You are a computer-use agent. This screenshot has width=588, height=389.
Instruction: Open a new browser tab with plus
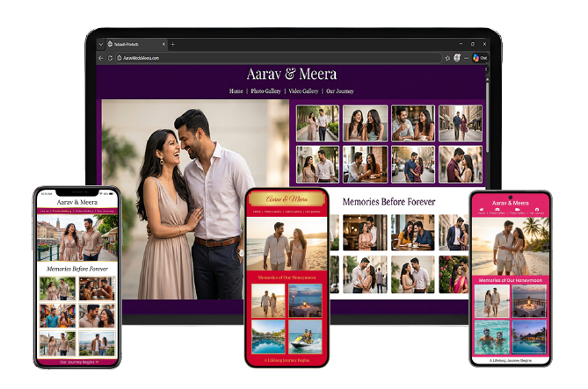click(x=172, y=44)
